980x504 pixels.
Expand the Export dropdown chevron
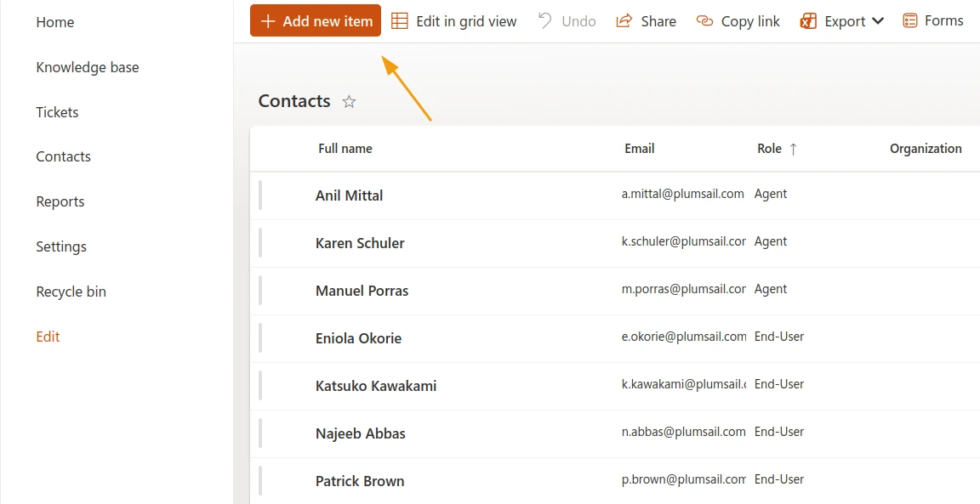tap(878, 20)
